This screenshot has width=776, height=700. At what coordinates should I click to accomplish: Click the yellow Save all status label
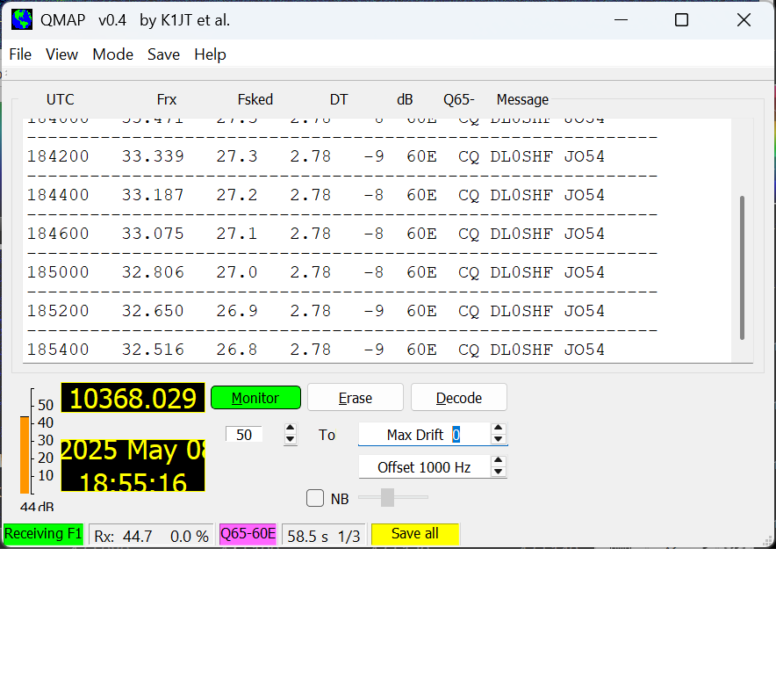[414, 534]
